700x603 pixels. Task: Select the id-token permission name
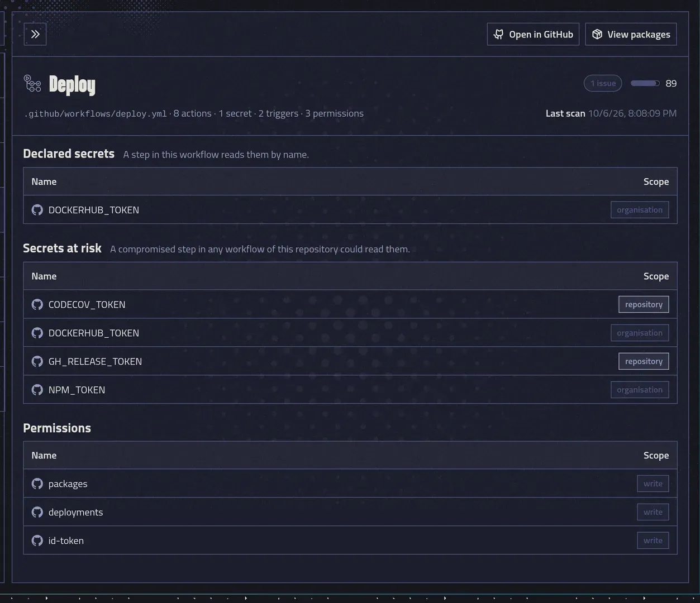pos(66,540)
